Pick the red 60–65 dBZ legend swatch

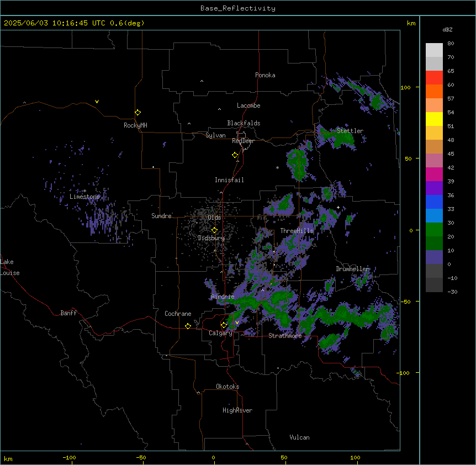pos(434,78)
